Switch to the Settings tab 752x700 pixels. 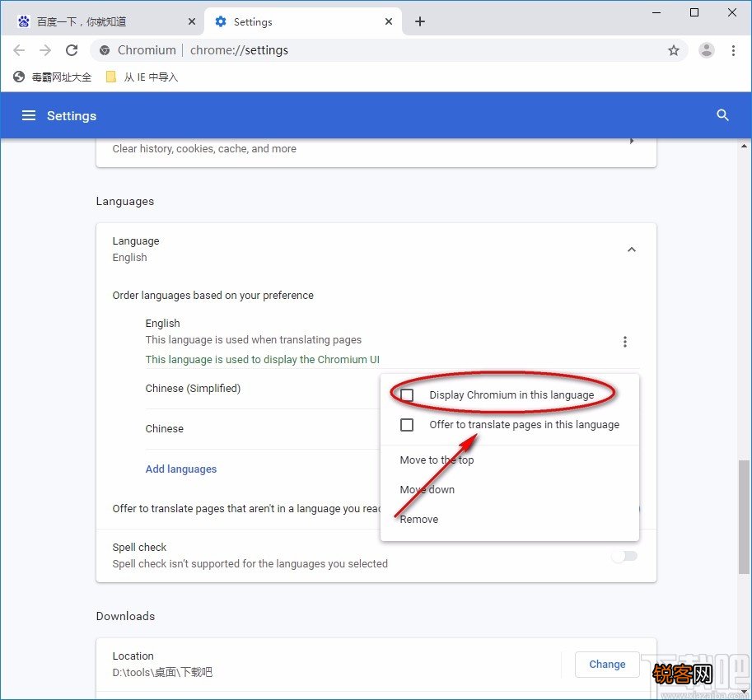303,21
